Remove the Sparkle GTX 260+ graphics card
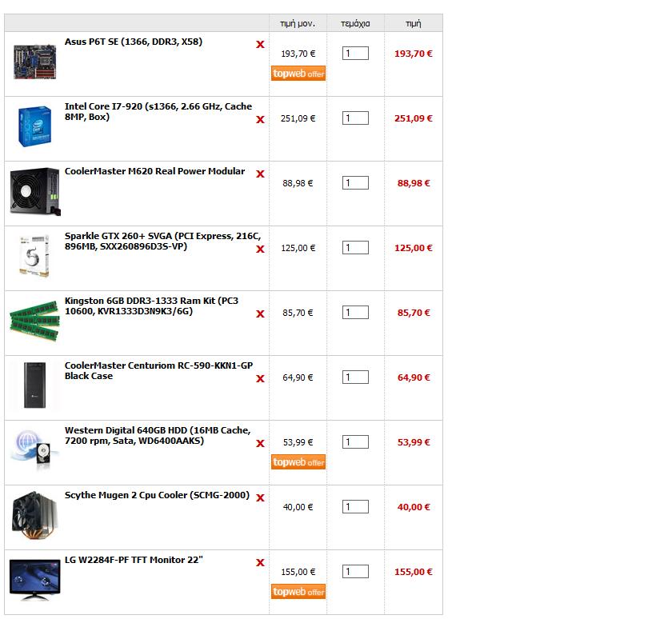This screenshot has width=672, height=619. coord(260,250)
